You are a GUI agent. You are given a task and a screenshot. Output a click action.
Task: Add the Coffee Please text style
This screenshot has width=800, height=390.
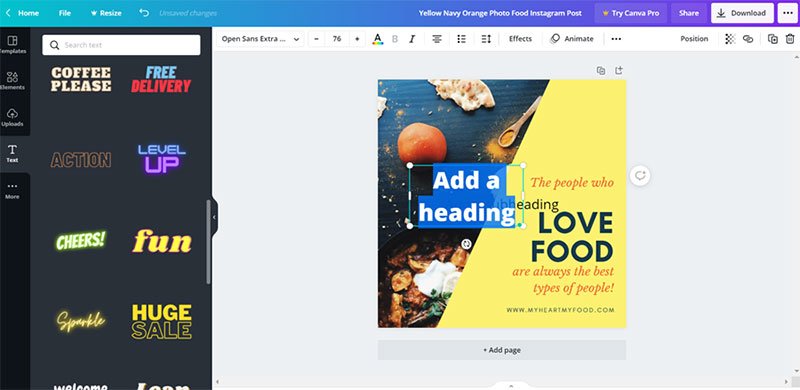(81, 79)
